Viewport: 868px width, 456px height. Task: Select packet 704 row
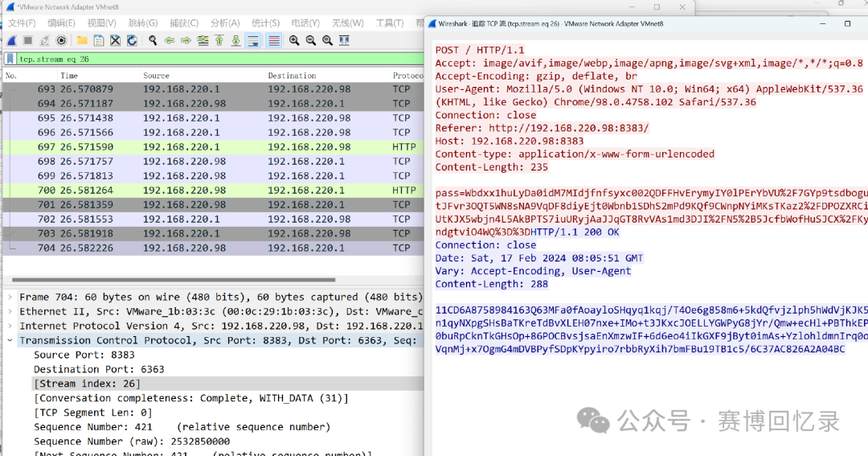[x=213, y=248]
